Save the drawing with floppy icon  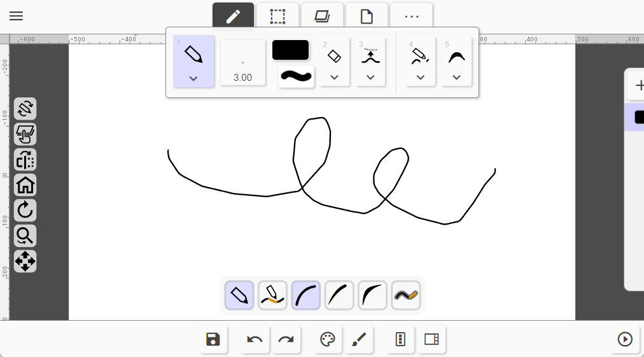[213, 339]
